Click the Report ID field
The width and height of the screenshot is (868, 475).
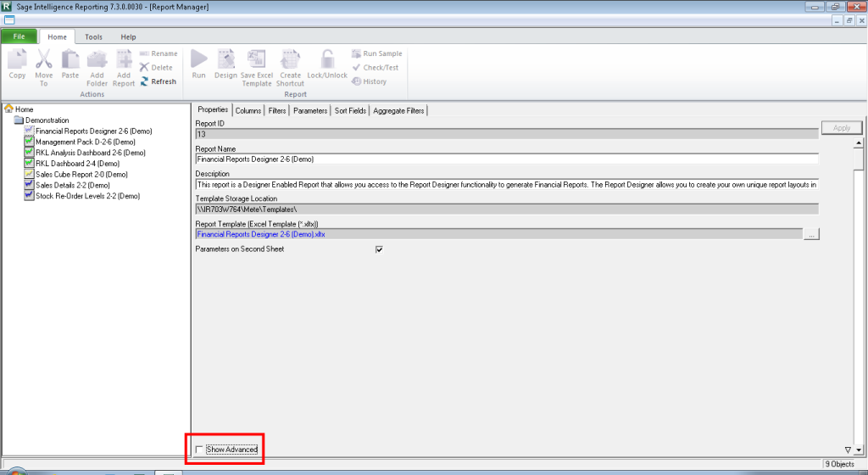click(507, 134)
